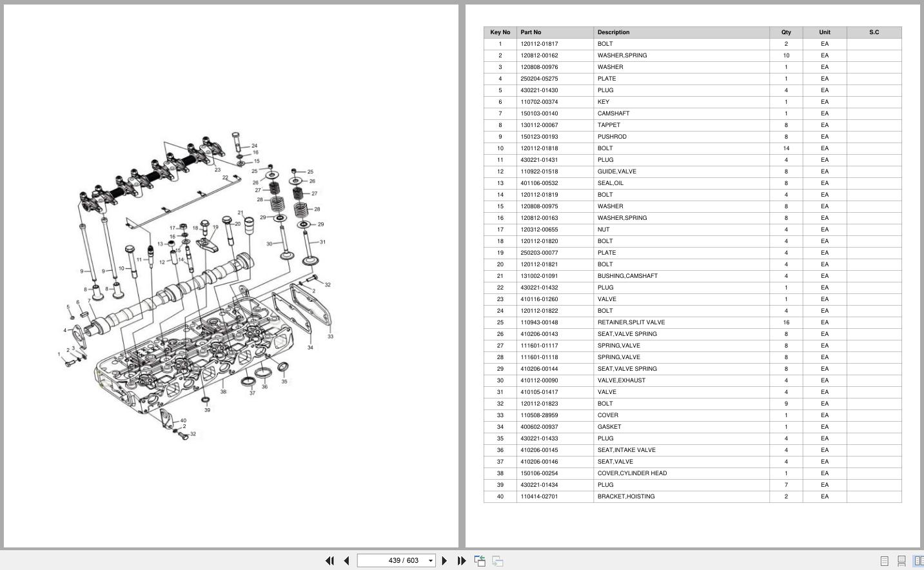
Task: Click part number 120112-01818
Action: coord(540,148)
